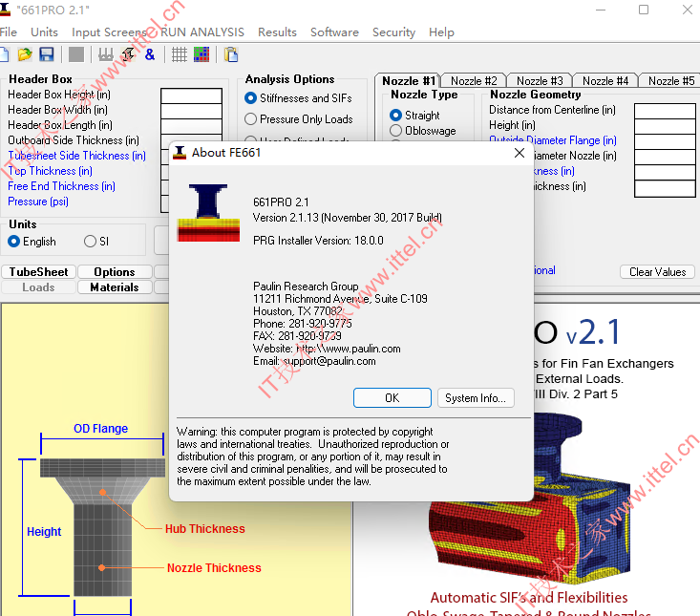
Task: Click the colored results grid icon
Action: pos(202,54)
